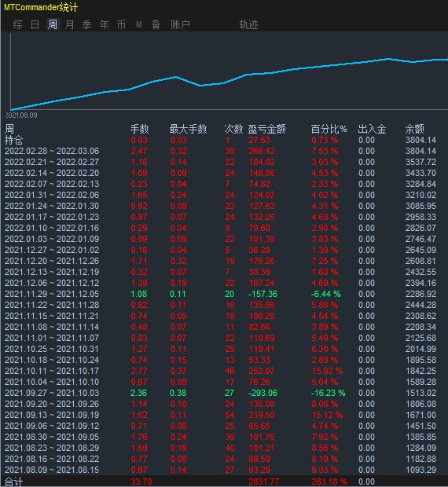Viewport: 448px width, 487px height.
Task: Select the 币 currency tab
Action: point(122,24)
